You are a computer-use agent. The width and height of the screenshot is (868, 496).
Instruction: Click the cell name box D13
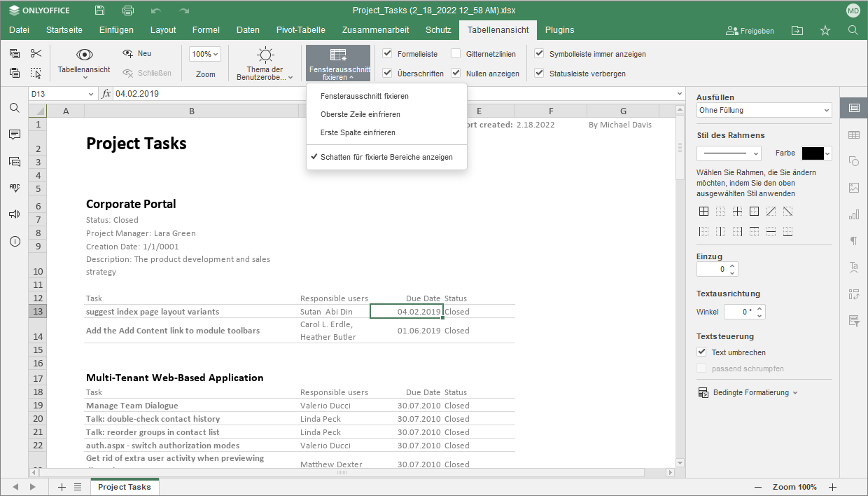coord(62,93)
